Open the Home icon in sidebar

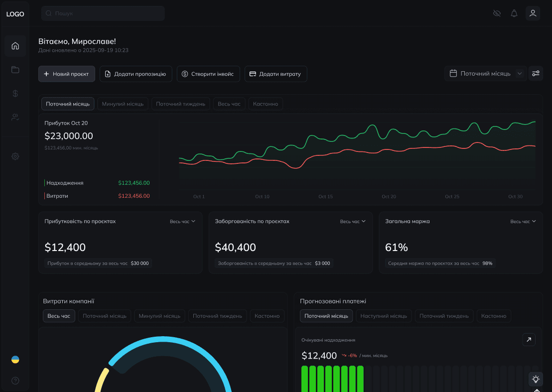[x=15, y=46]
